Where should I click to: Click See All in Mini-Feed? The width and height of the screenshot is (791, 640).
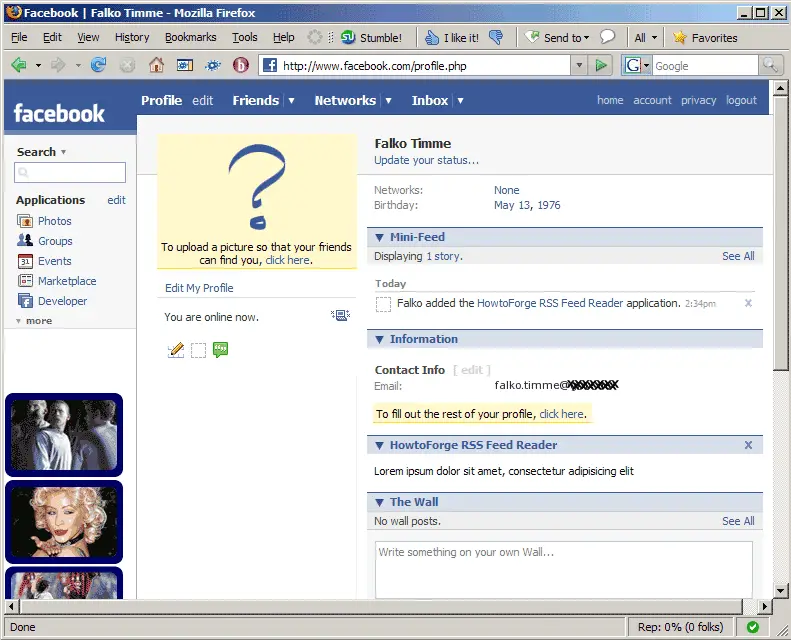pyautogui.click(x=738, y=256)
